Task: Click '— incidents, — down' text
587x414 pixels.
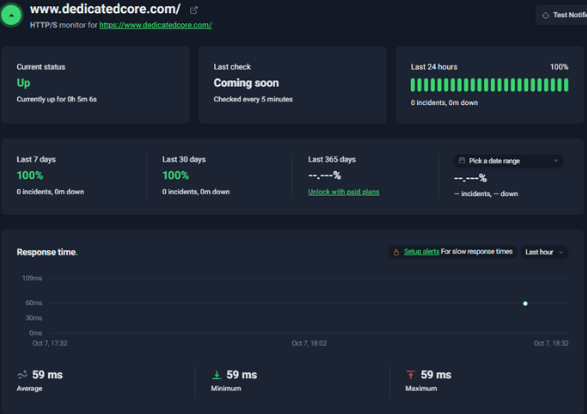Action: click(486, 194)
